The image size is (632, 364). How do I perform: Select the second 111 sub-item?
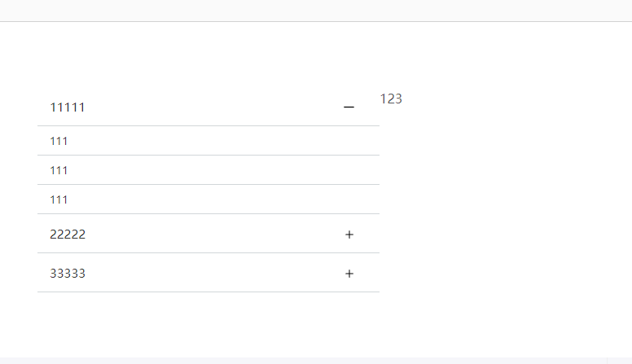(x=59, y=170)
